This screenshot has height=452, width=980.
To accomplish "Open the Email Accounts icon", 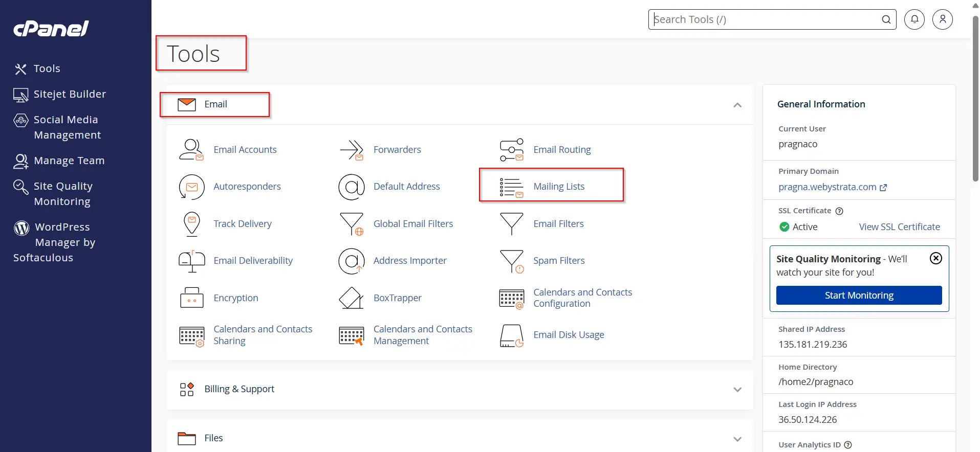I will pos(191,150).
